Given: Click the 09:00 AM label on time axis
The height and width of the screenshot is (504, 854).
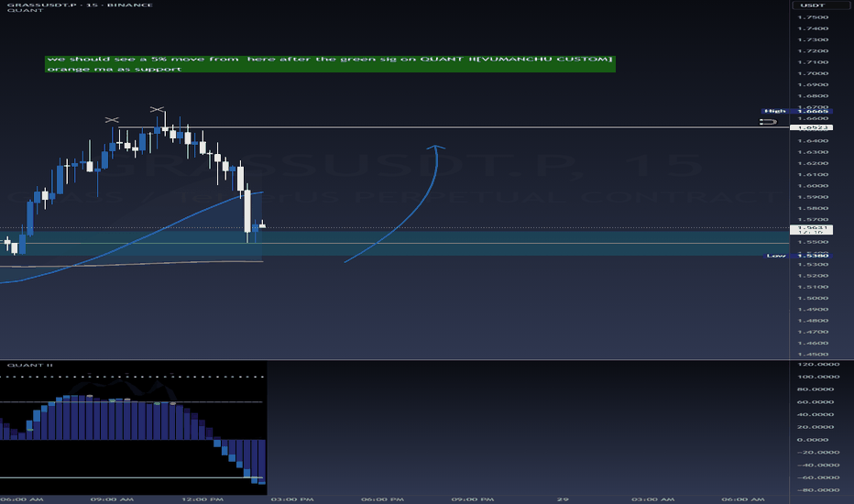Looking at the screenshot, I should 112,499.
